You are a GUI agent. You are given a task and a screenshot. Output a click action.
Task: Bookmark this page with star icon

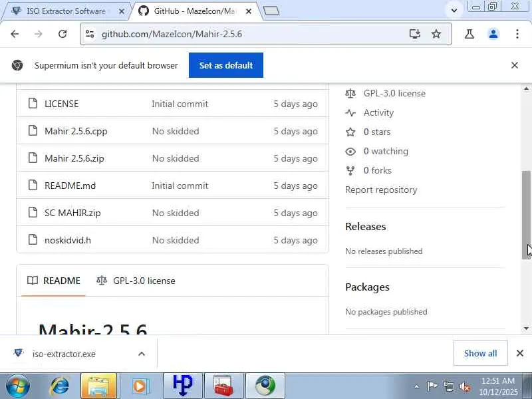click(x=436, y=34)
